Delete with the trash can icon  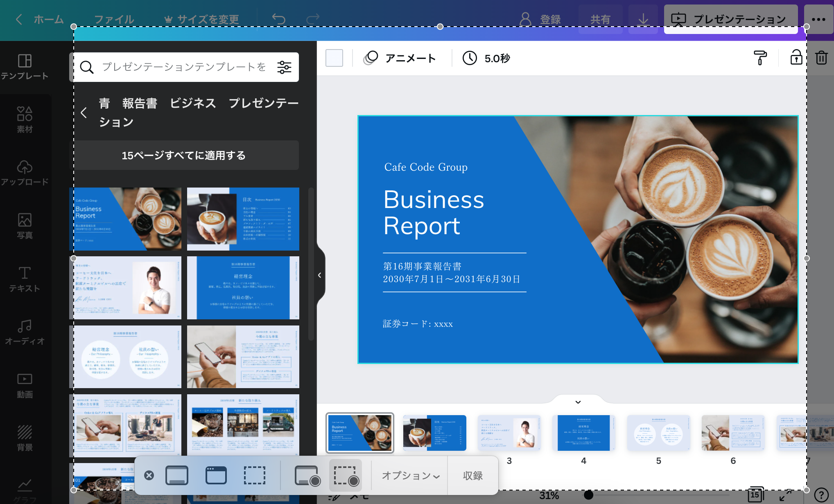tap(822, 58)
